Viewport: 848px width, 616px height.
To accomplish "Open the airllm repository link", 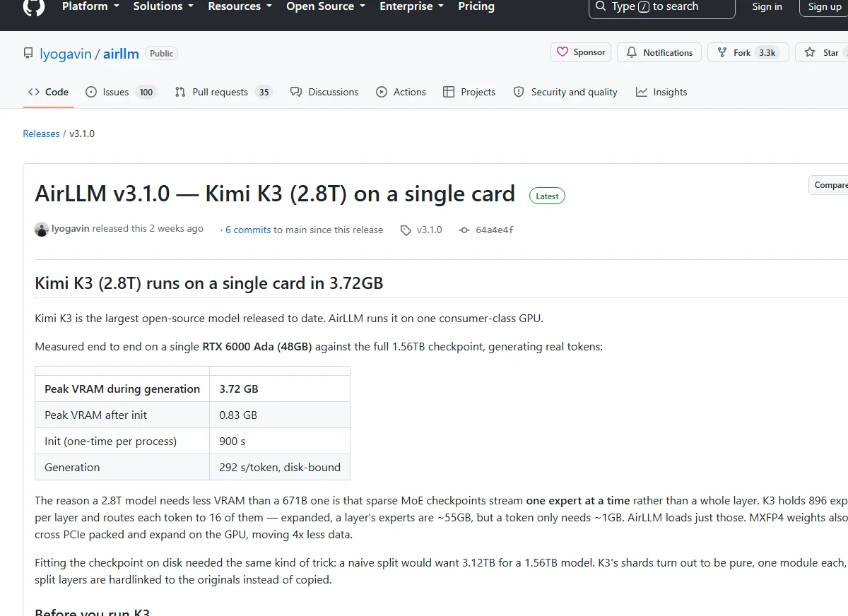I will 121,54.
